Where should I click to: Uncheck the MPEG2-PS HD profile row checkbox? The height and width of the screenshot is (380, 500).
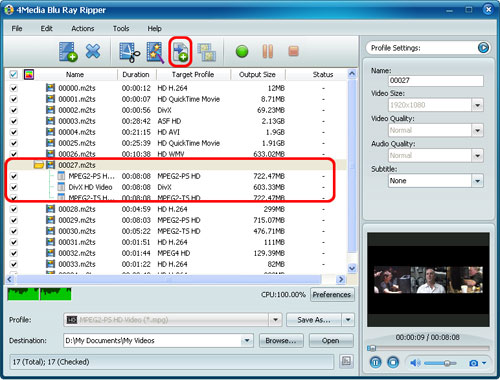(13, 176)
